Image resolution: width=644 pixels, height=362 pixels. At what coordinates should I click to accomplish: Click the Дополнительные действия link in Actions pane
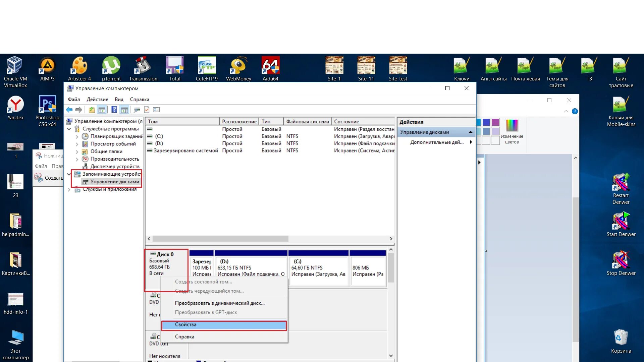[x=437, y=142]
